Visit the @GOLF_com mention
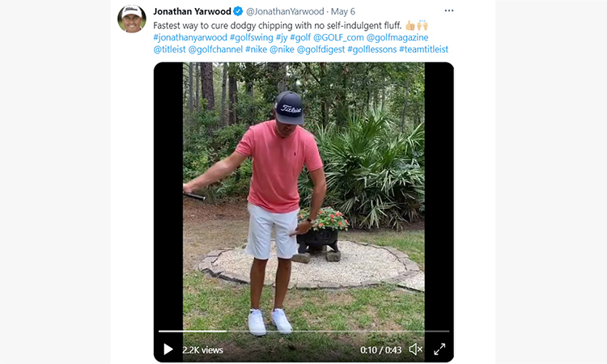Screen dimensions: 607x364 338,37
